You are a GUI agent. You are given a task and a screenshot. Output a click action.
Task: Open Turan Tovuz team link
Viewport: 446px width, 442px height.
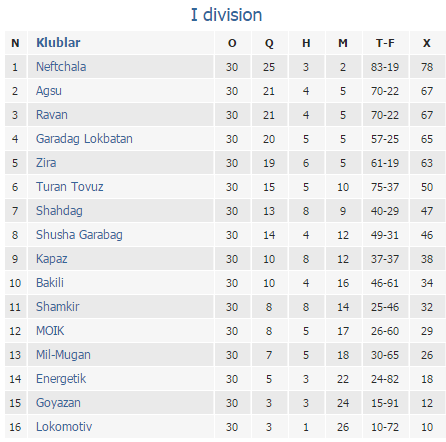[69, 187]
